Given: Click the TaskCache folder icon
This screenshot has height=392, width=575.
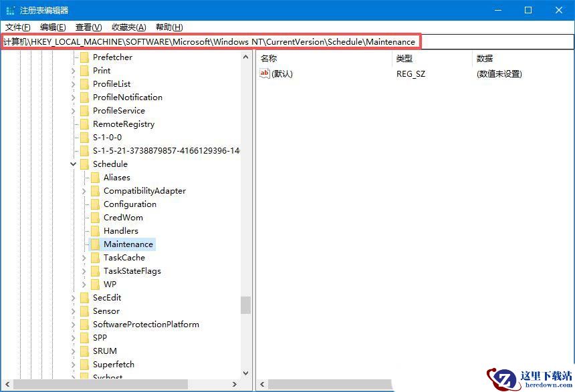Looking at the screenshot, I should 95,258.
